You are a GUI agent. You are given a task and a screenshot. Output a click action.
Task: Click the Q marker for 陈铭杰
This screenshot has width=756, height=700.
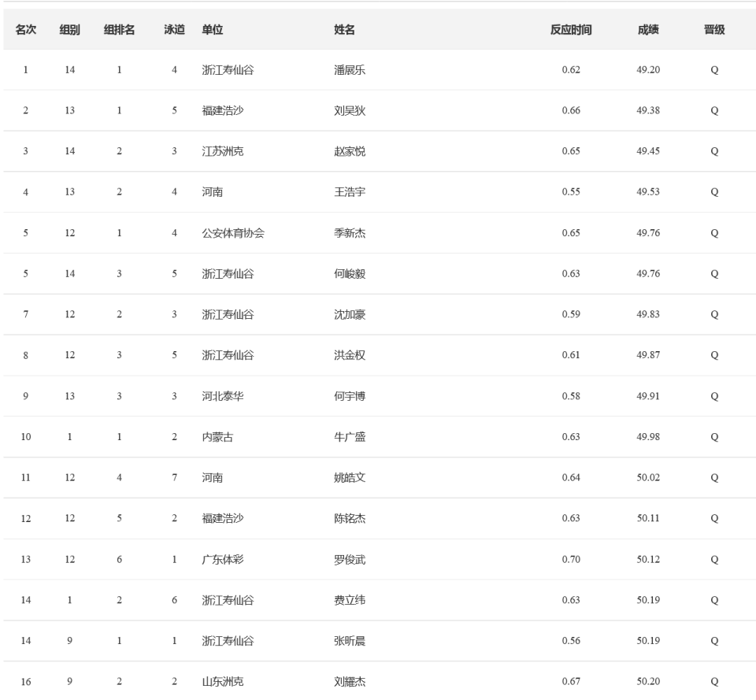coord(714,519)
